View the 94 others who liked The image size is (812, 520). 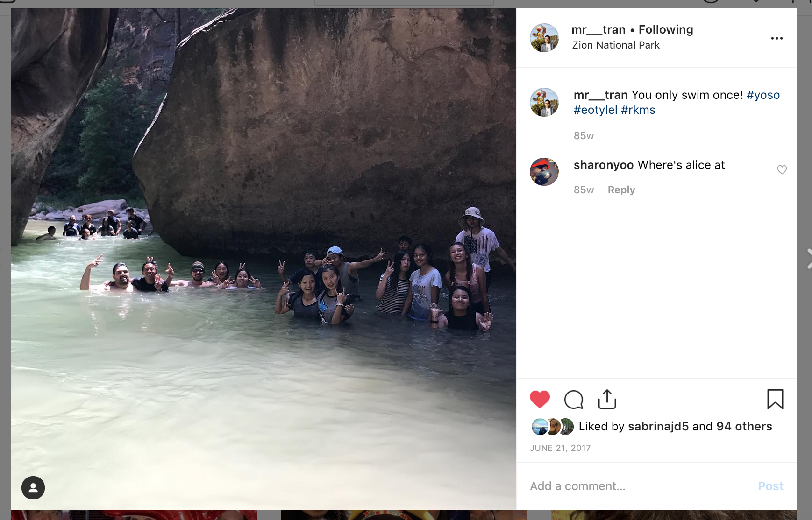pyautogui.click(x=744, y=426)
